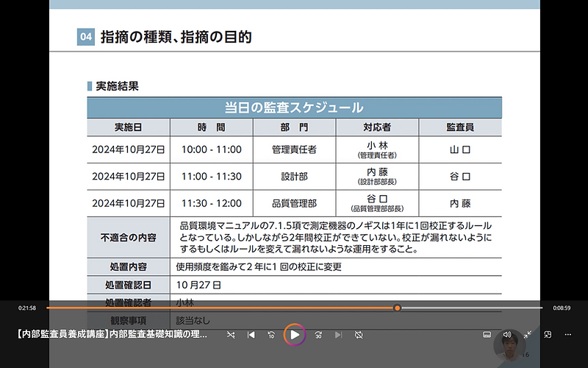The image size is (588, 368).
Task: Click the 11:00 - 11:30 time cell
Action: click(x=211, y=177)
